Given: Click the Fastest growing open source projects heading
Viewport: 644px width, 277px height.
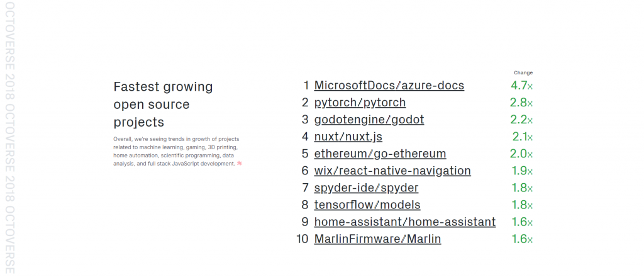Looking at the screenshot, I should coord(163,105).
